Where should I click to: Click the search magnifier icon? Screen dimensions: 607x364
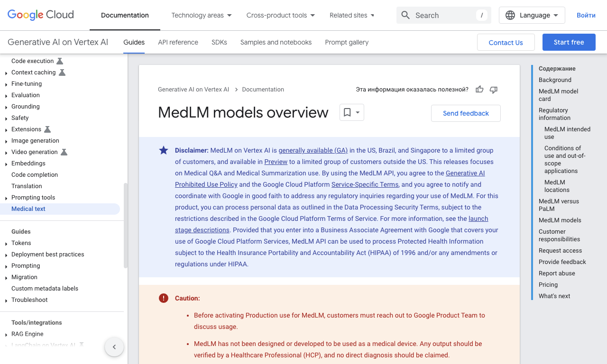click(x=405, y=15)
